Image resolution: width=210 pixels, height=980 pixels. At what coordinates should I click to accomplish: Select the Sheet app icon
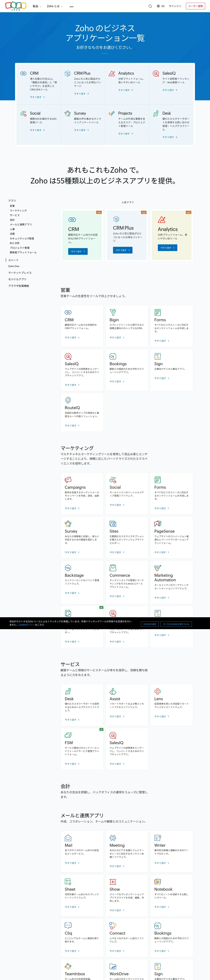[68, 882]
